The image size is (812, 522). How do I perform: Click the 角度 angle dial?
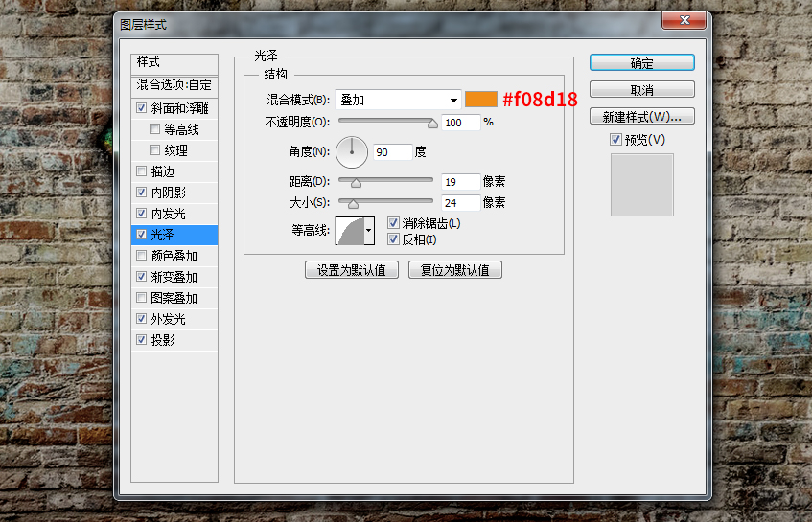pos(352,152)
